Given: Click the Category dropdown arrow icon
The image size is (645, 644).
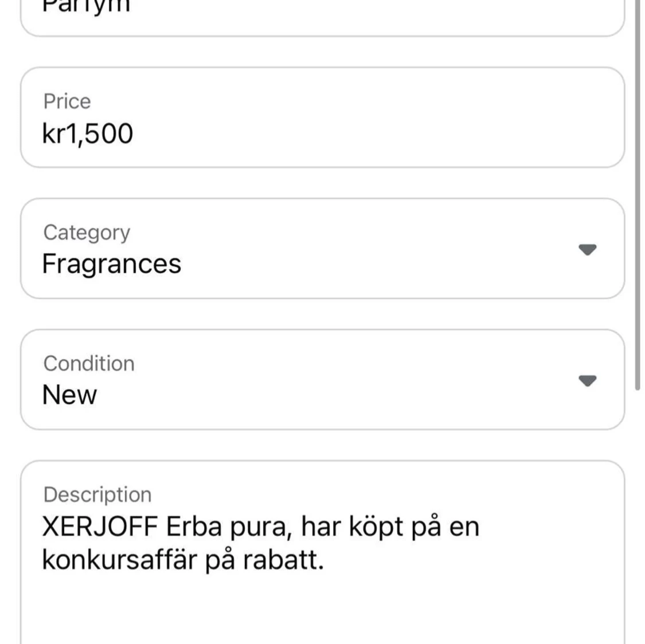Looking at the screenshot, I should coord(587,249).
